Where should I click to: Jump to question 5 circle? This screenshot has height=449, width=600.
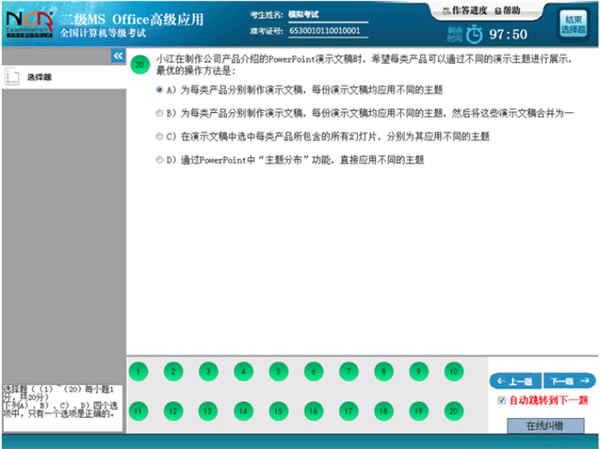coord(279,371)
